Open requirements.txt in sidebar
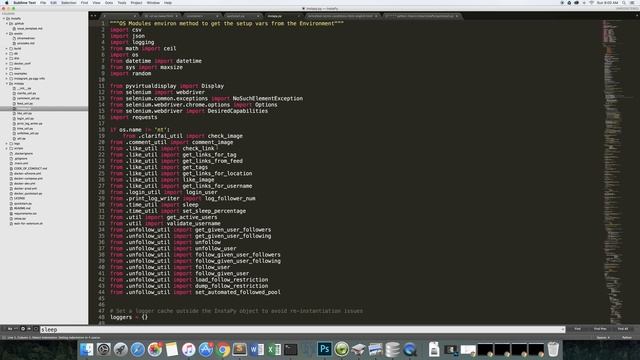Screen dimensions: 640x360 pyautogui.click(x=25, y=213)
